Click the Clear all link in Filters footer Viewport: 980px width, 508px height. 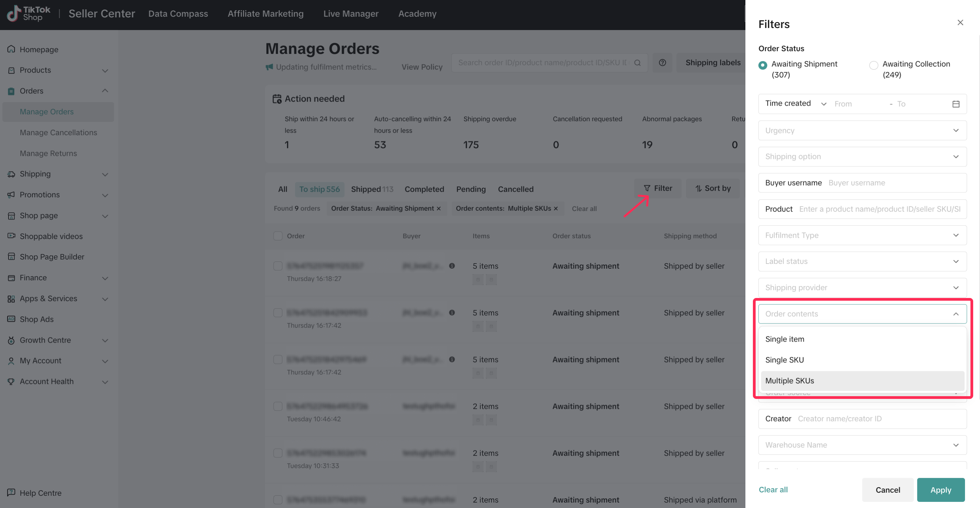coord(773,489)
